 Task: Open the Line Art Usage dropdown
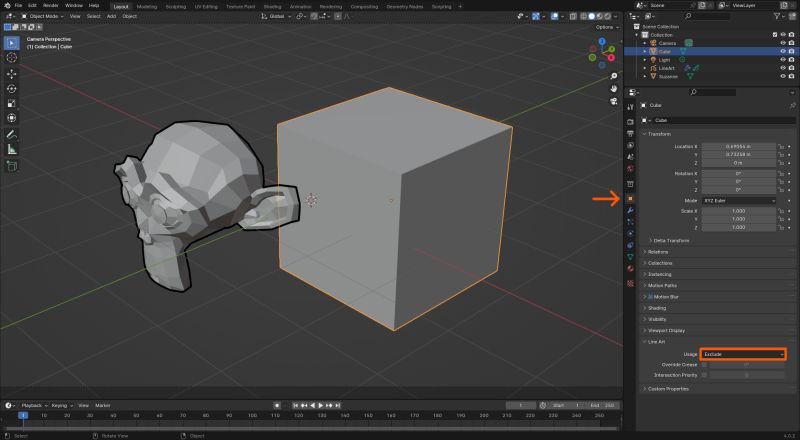click(x=743, y=354)
